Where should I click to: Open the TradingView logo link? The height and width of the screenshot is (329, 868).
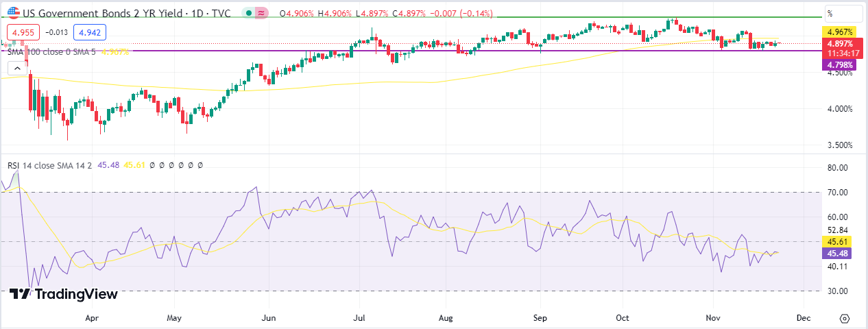64,294
